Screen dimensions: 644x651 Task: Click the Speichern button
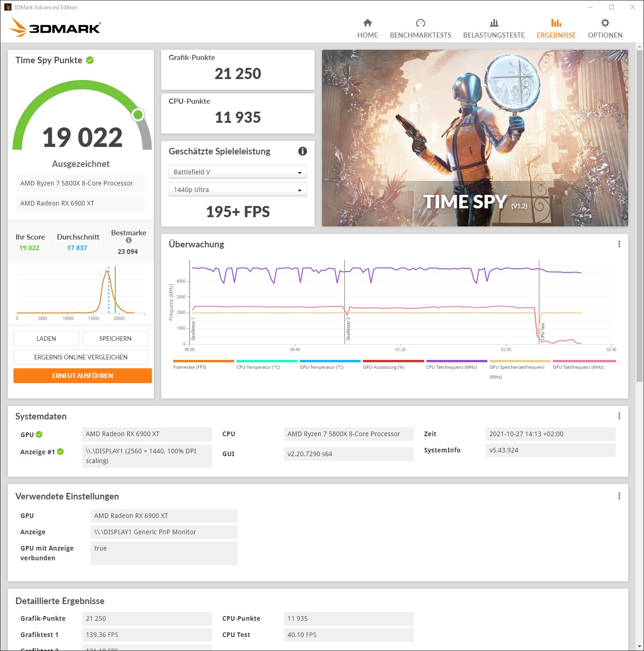click(x=115, y=339)
